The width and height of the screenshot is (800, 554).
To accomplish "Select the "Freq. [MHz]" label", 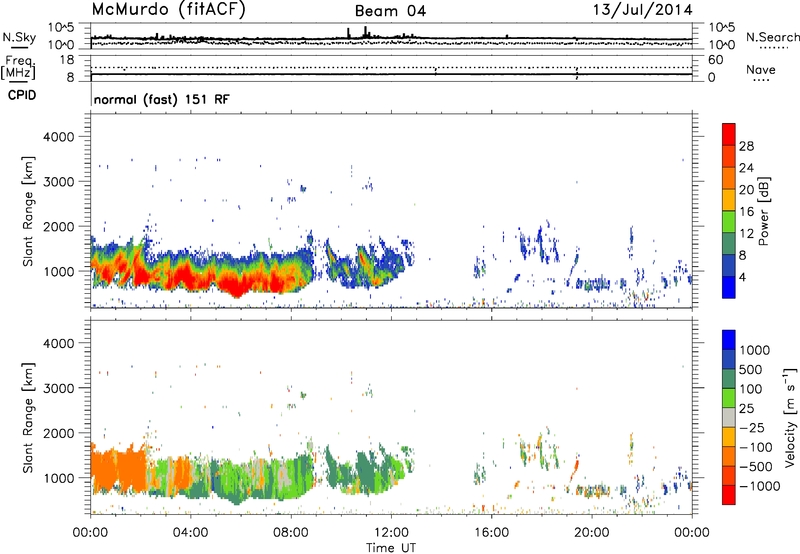I will click(18, 67).
